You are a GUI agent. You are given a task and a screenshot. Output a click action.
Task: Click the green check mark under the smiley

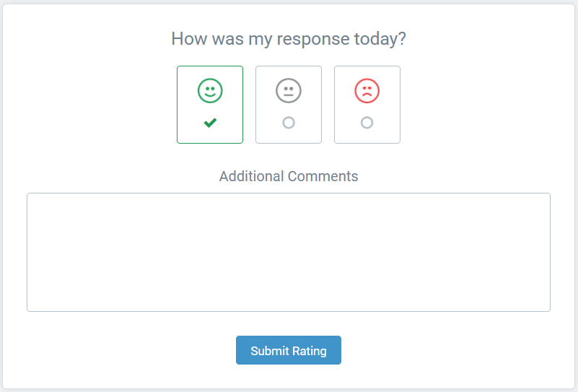click(x=210, y=123)
